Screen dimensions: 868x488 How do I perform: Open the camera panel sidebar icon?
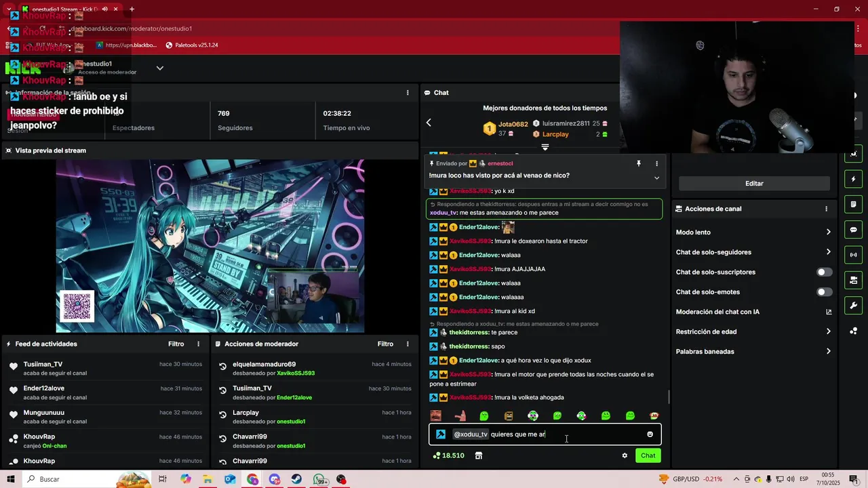click(854, 280)
